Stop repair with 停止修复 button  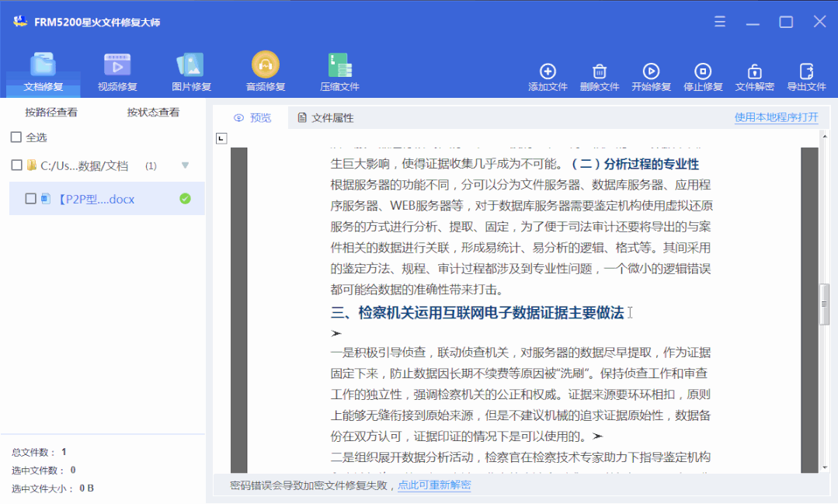(x=703, y=78)
